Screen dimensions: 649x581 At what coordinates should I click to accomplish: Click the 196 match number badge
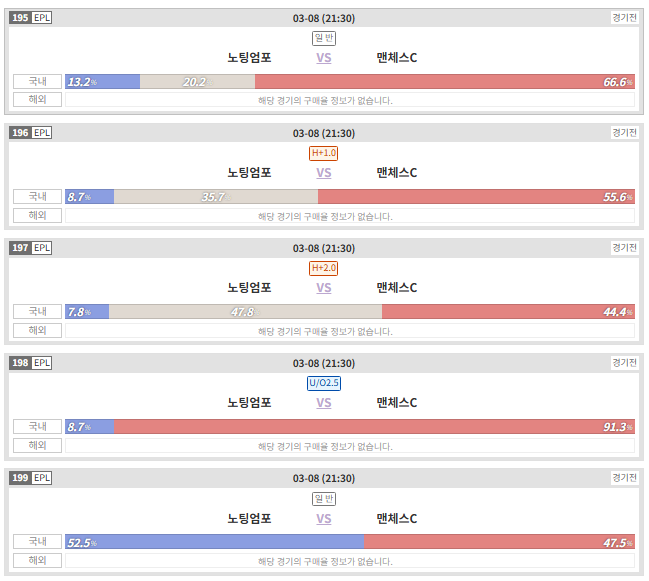pos(20,133)
